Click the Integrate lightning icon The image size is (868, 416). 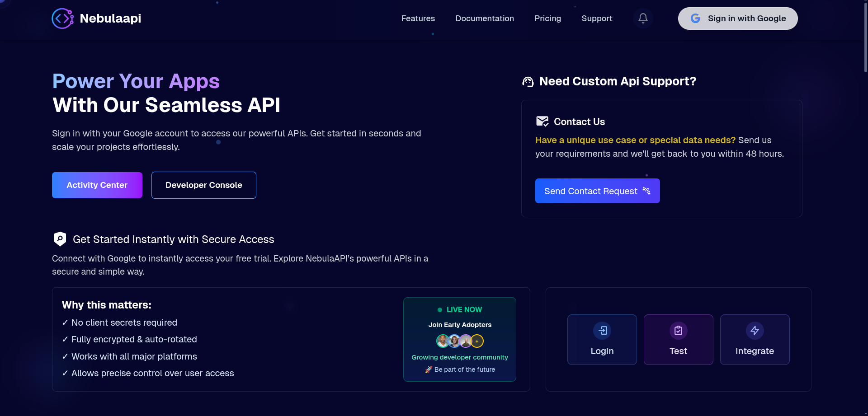click(x=755, y=330)
